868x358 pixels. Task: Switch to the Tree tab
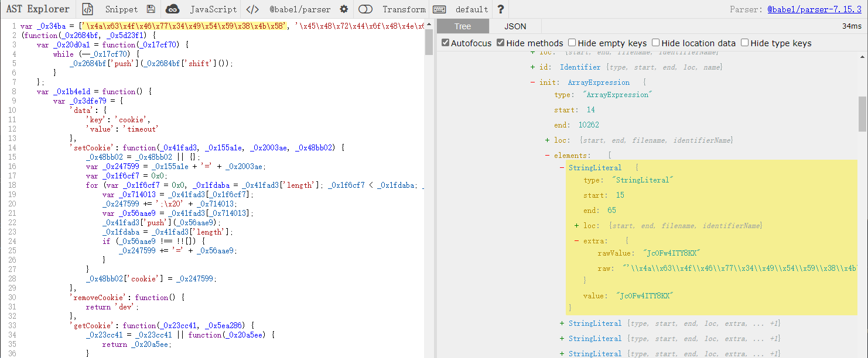[x=463, y=26]
